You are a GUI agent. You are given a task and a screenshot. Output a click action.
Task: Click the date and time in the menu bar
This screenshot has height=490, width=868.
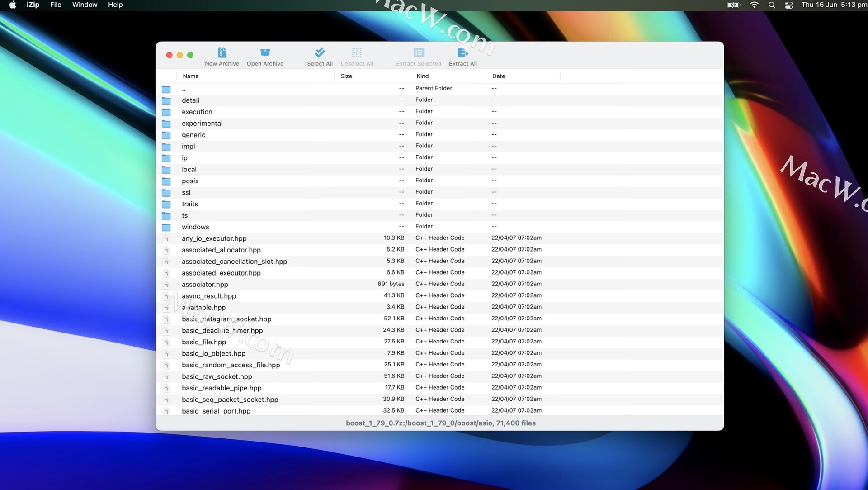pyautogui.click(x=834, y=5)
